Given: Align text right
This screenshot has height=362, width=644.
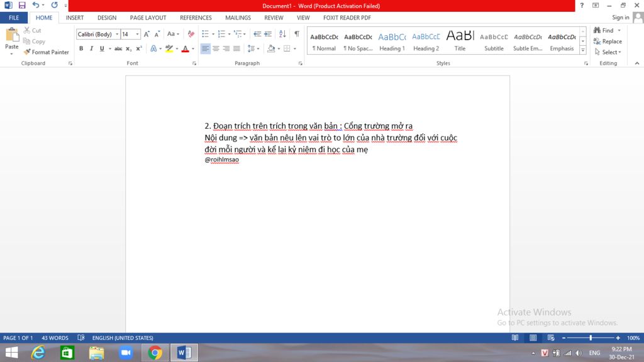Looking at the screenshot, I should (x=226, y=48).
